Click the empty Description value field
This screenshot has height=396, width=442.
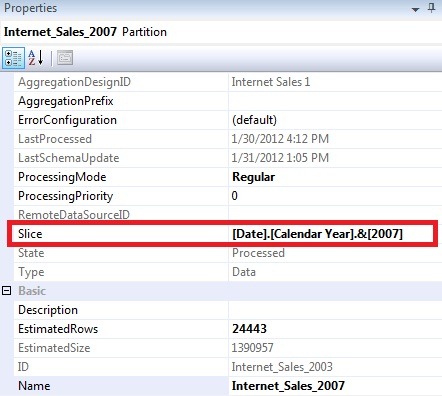coord(335,310)
